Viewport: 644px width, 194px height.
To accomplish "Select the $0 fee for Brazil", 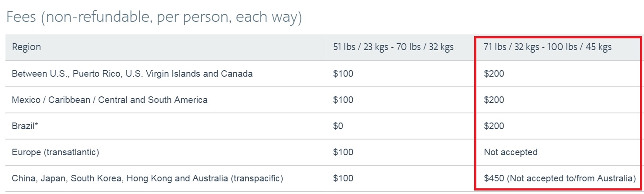I will point(338,126).
